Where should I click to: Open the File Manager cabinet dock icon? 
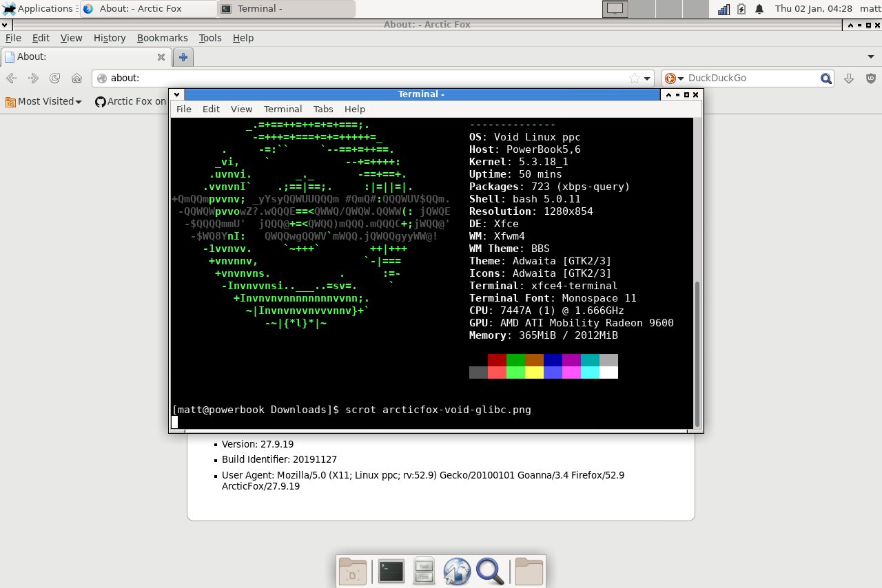(x=424, y=571)
